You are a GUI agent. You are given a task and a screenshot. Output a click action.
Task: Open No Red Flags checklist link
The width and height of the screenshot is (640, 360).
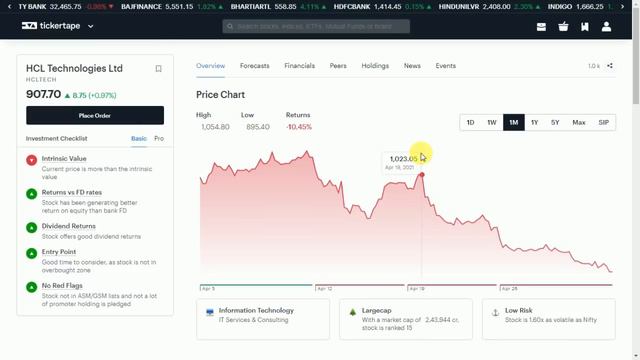(x=62, y=286)
